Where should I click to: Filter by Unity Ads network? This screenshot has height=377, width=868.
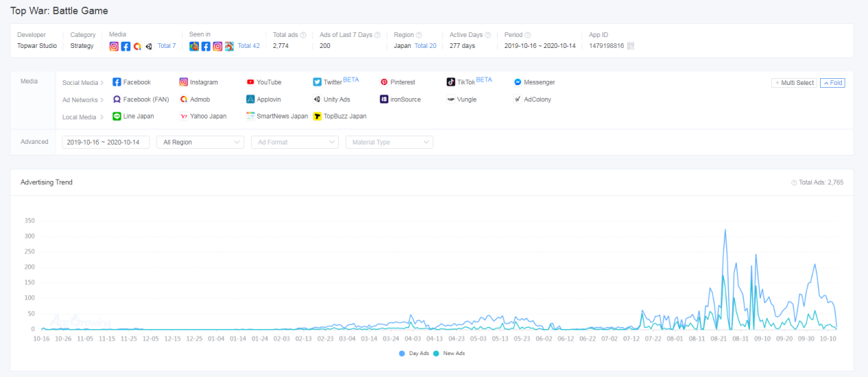(x=331, y=99)
